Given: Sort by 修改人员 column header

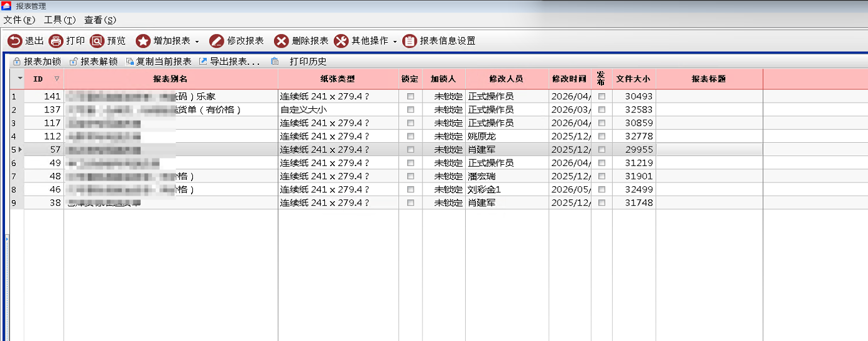Looking at the screenshot, I should tap(507, 79).
